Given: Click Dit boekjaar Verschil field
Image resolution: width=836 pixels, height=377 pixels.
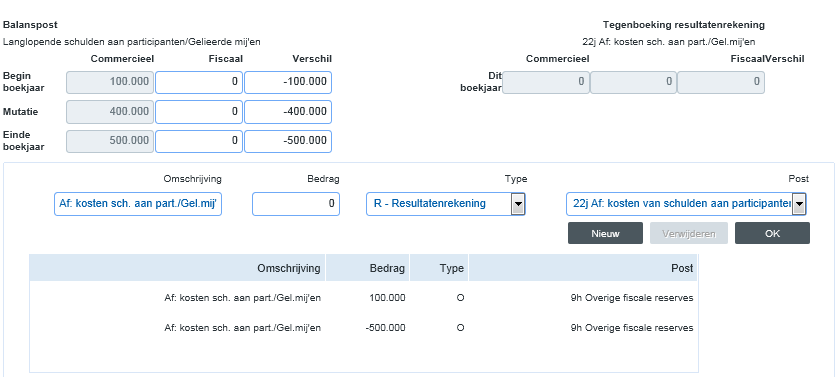Looking at the screenshot, I should tap(721, 83).
